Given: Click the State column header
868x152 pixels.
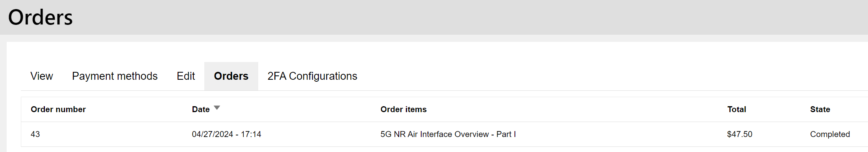Looking at the screenshot, I should pos(820,109).
